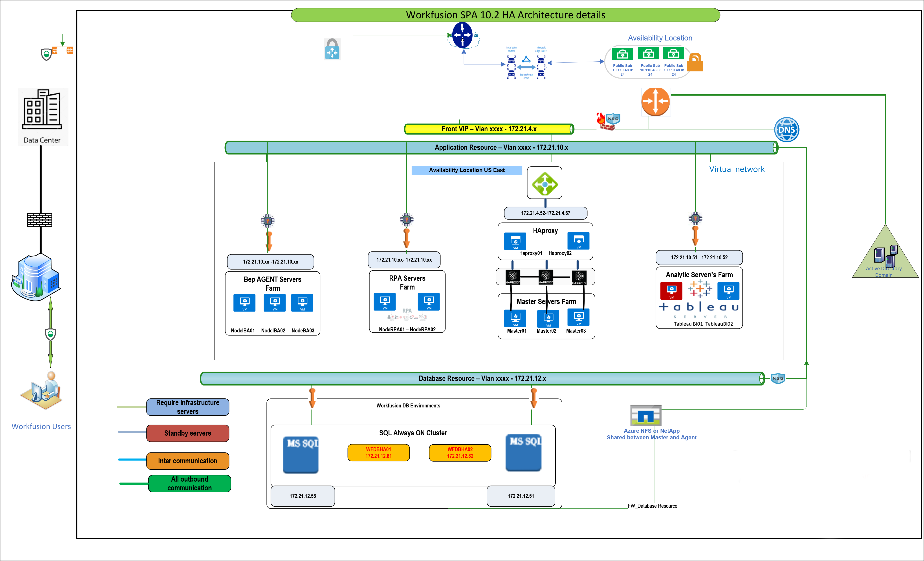Select the Virtual network label
This screenshot has height=561, width=924.
tap(737, 169)
